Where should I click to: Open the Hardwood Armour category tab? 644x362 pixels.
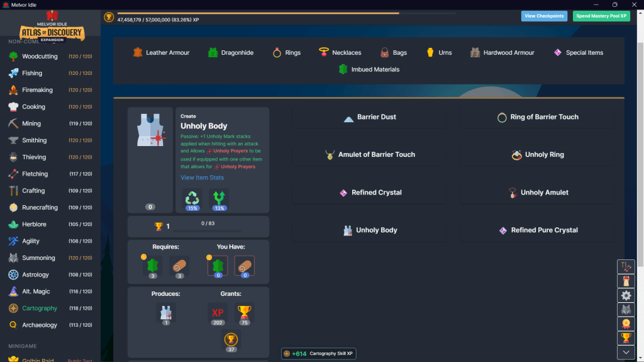pos(502,53)
